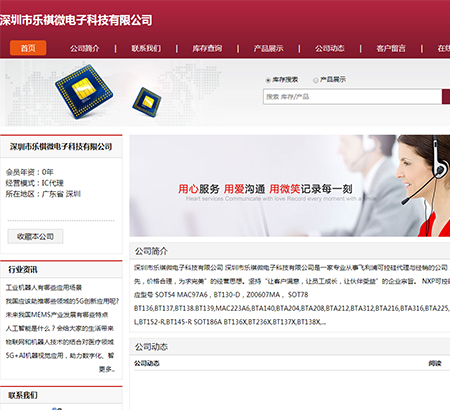Select 库存查询 navigation item
This screenshot has width=450, height=410.
point(207,49)
